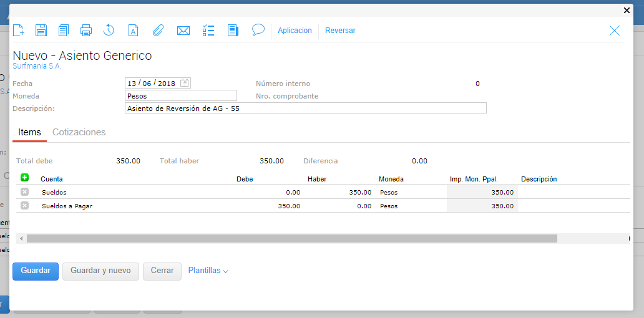
Task: Click the print icon in toolbar
Action: pos(86,31)
